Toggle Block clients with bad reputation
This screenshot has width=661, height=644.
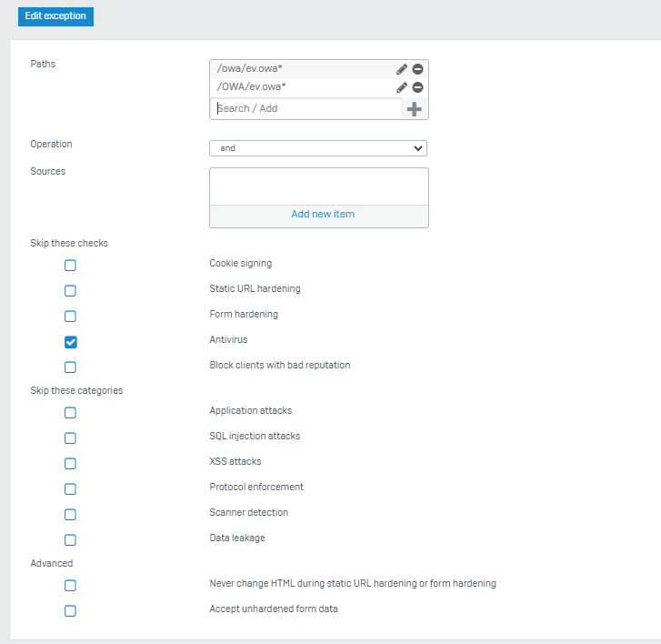(x=70, y=367)
